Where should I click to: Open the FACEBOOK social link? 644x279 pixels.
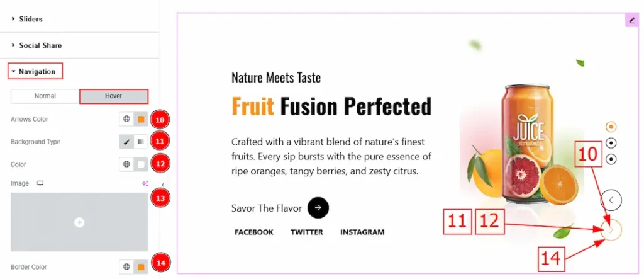point(254,232)
